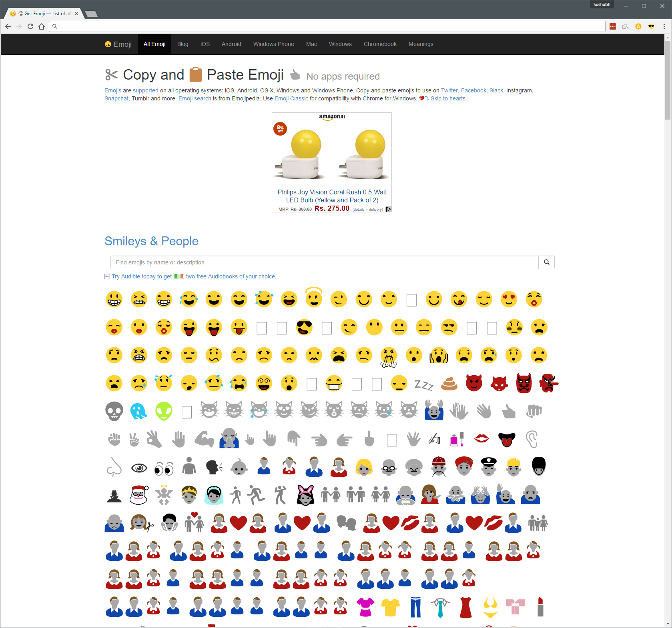Click the sleeping Zzz emoji

[x=424, y=384]
